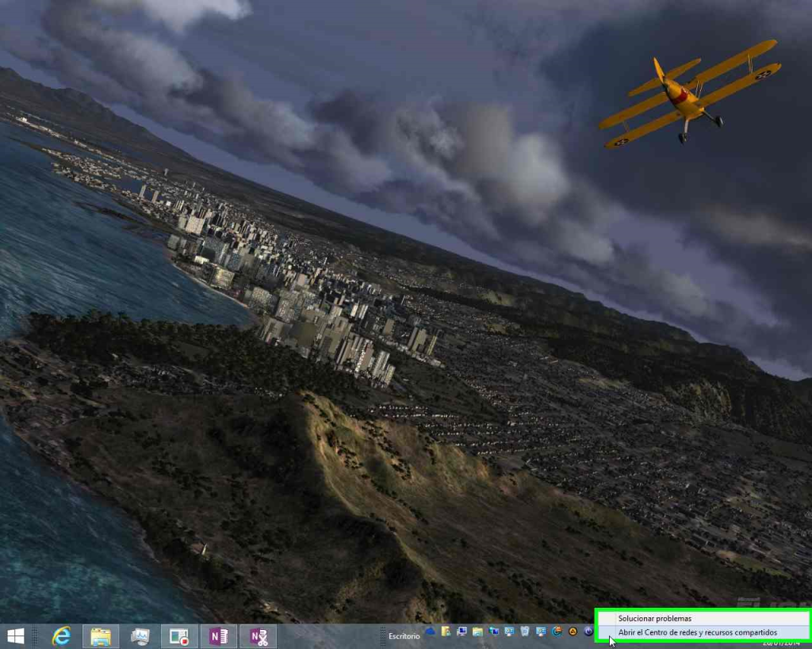Click the Escritorio toolbar label

click(x=404, y=636)
